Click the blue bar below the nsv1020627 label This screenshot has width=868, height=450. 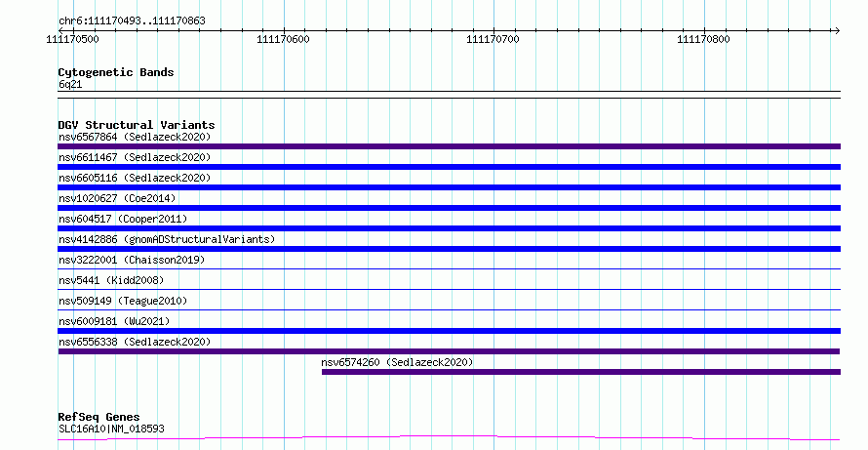(449, 208)
